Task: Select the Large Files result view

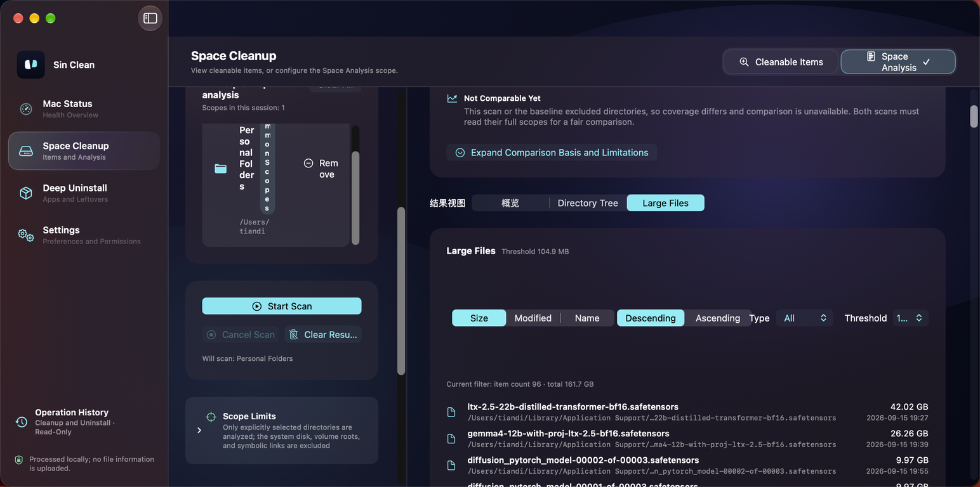Action: point(665,203)
